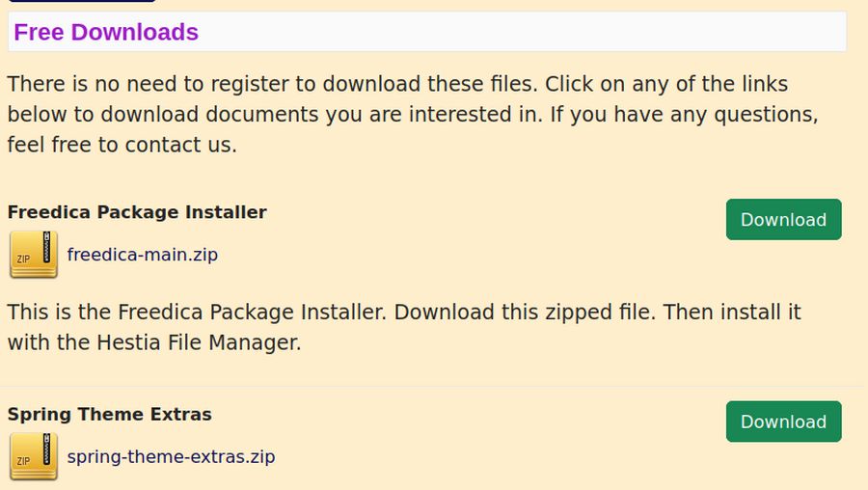The width and height of the screenshot is (868, 490).
Task: Click the zipper graphic on spring-theme ZIP icon
Action: [x=47, y=449]
